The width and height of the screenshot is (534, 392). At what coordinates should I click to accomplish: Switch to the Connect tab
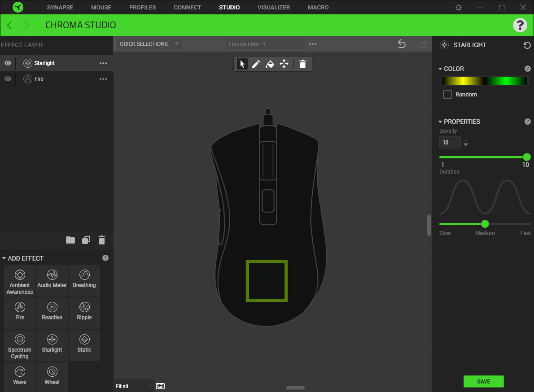pyautogui.click(x=187, y=8)
